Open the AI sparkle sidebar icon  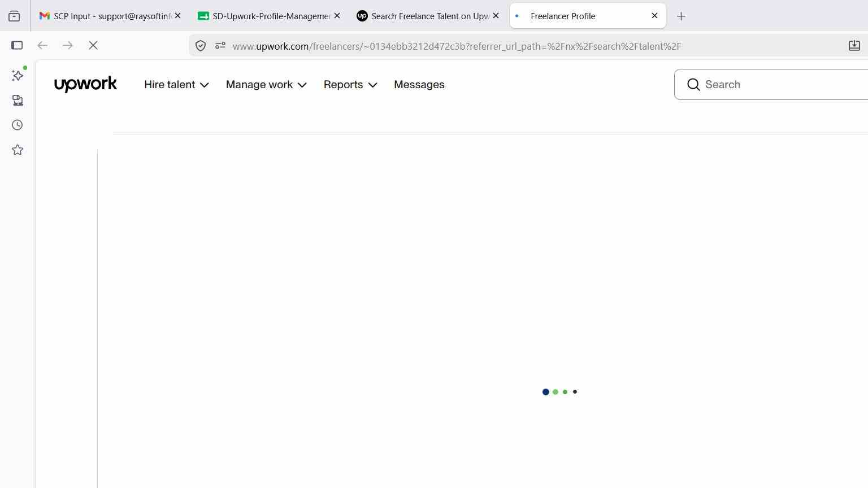click(18, 75)
